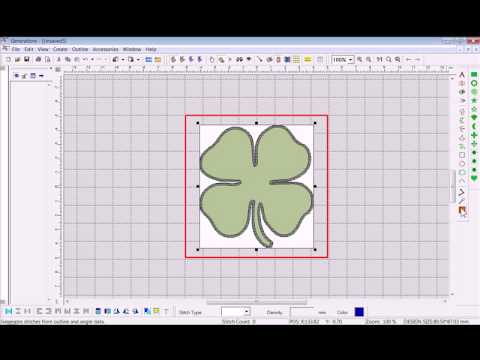Expand the Stitch Type dropdown
This screenshot has width=480, height=360.
tap(246, 312)
